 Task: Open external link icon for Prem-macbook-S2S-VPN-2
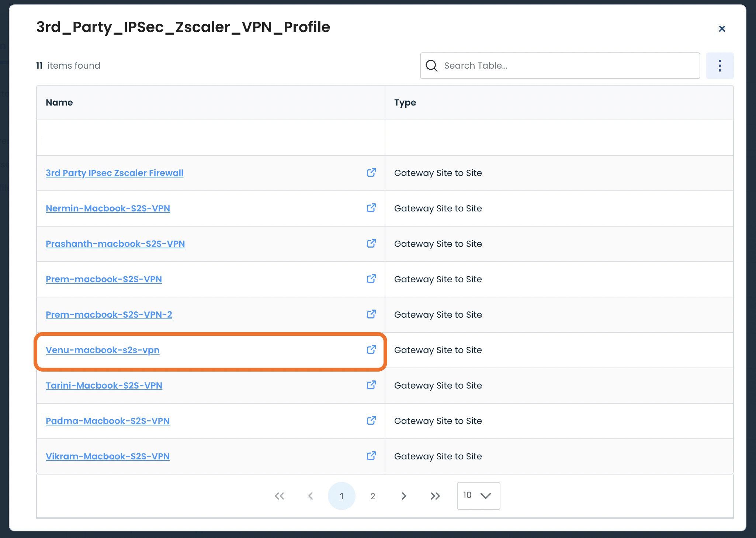(x=371, y=314)
